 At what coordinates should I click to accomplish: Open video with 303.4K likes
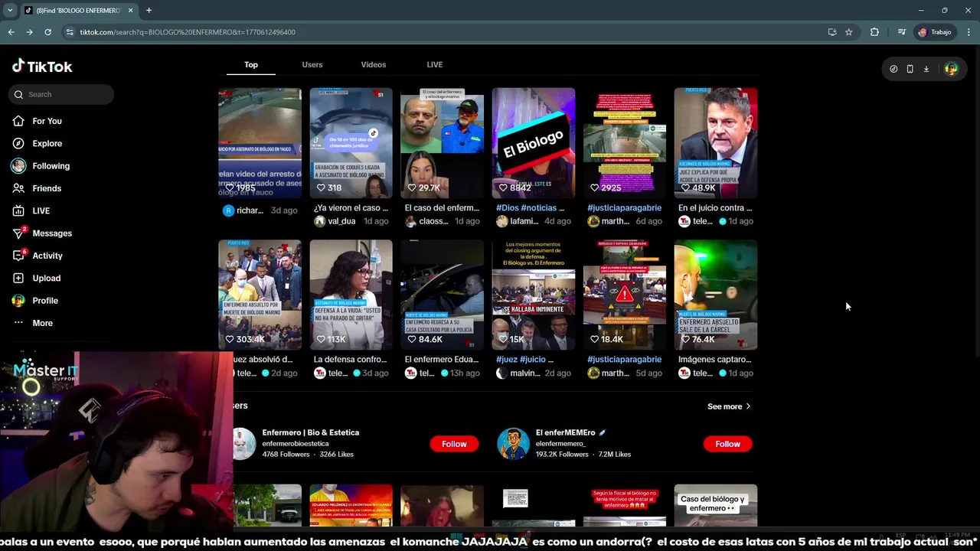260,295
